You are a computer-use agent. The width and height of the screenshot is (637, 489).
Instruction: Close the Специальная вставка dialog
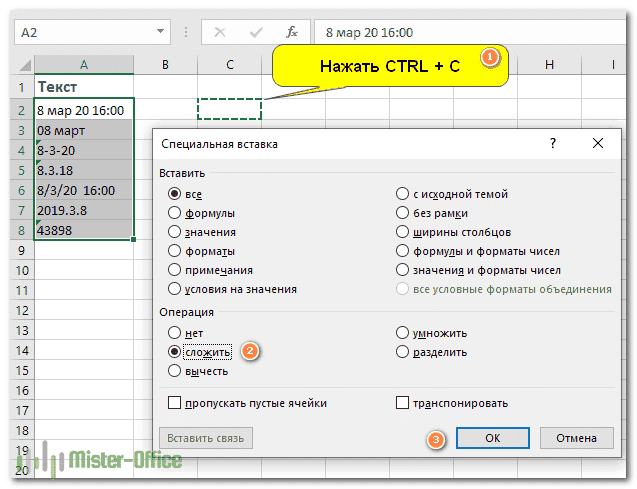click(x=598, y=144)
